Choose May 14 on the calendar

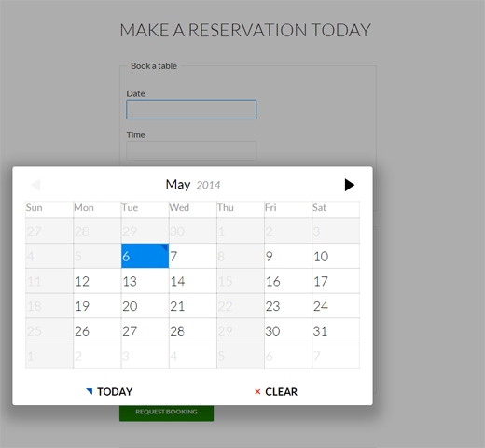click(x=193, y=281)
